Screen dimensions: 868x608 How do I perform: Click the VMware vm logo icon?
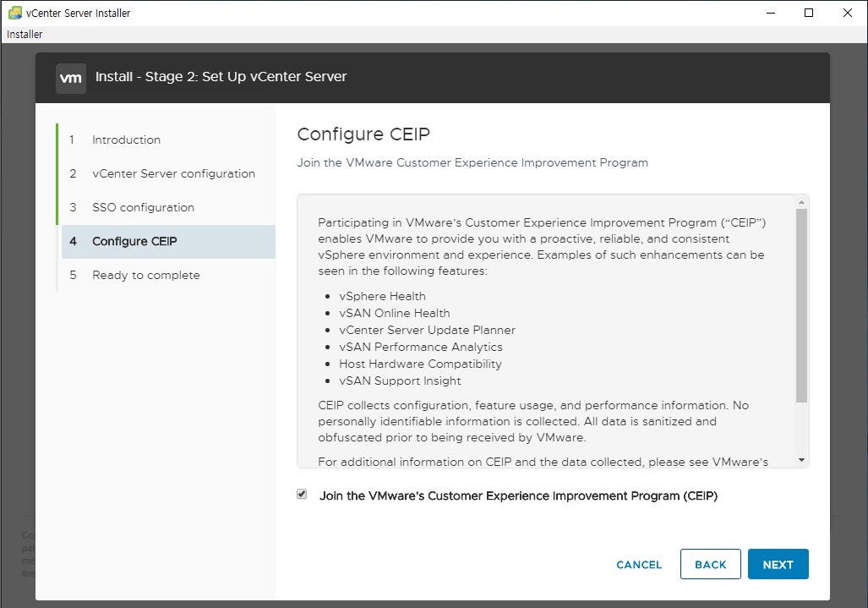coord(71,78)
